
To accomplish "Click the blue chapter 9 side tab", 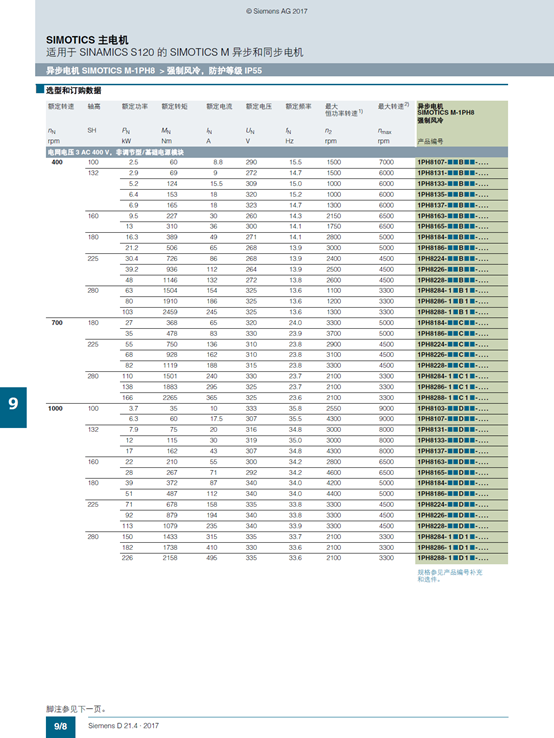I will click(x=13, y=407).
